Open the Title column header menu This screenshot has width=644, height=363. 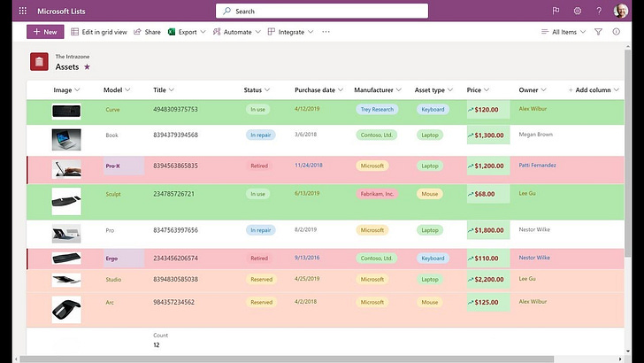(164, 89)
